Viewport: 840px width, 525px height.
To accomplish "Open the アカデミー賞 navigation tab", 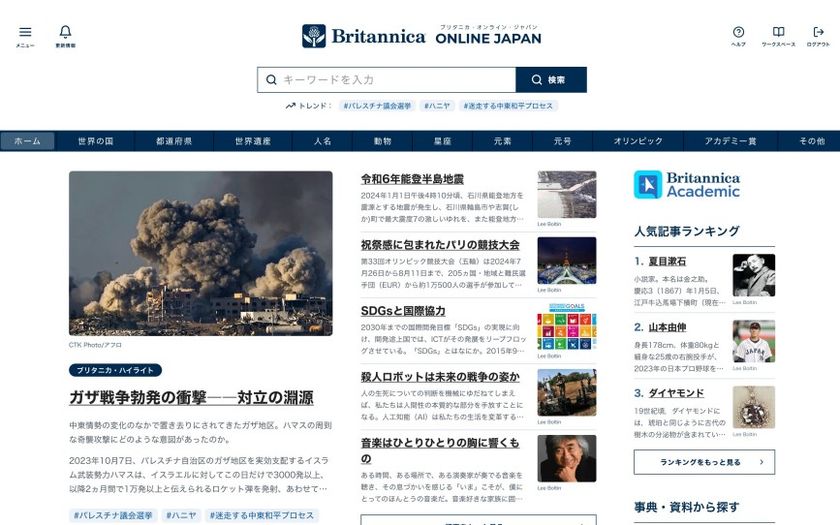I will coord(731,141).
